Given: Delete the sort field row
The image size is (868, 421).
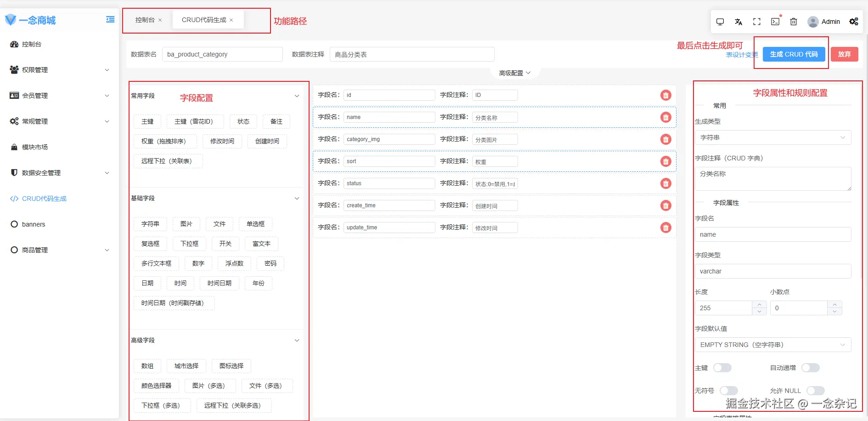Looking at the screenshot, I should 666,161.
